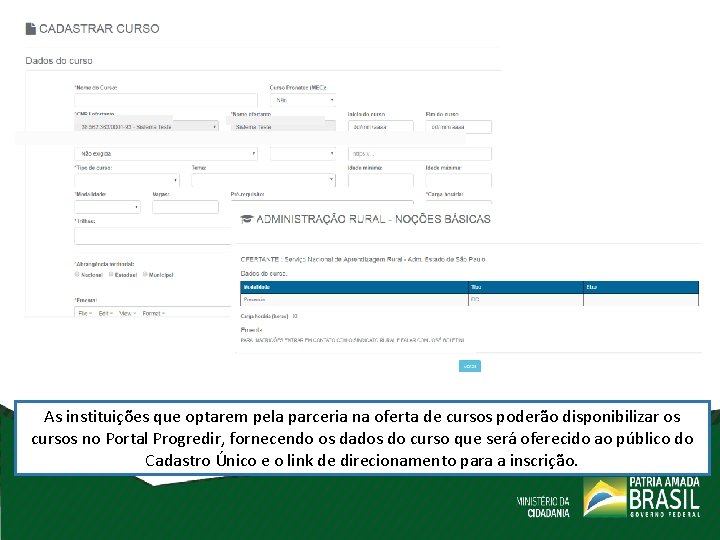Click the CADASTRAR CURSO heading text
This screenshot has height=540, width=720.
(99, 28)
